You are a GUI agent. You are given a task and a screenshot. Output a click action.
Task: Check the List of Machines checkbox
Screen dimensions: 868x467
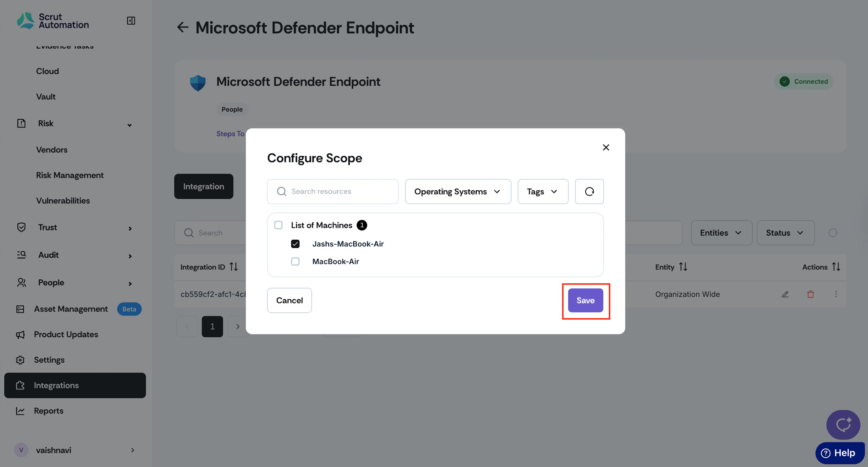click(278, 225)
